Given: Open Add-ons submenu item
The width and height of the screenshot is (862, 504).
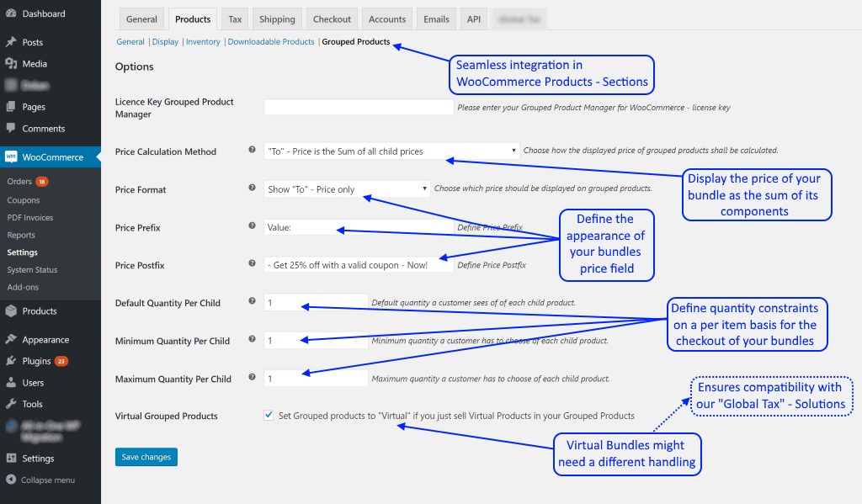Looking at the screenshot, I should tap(23, 287).
